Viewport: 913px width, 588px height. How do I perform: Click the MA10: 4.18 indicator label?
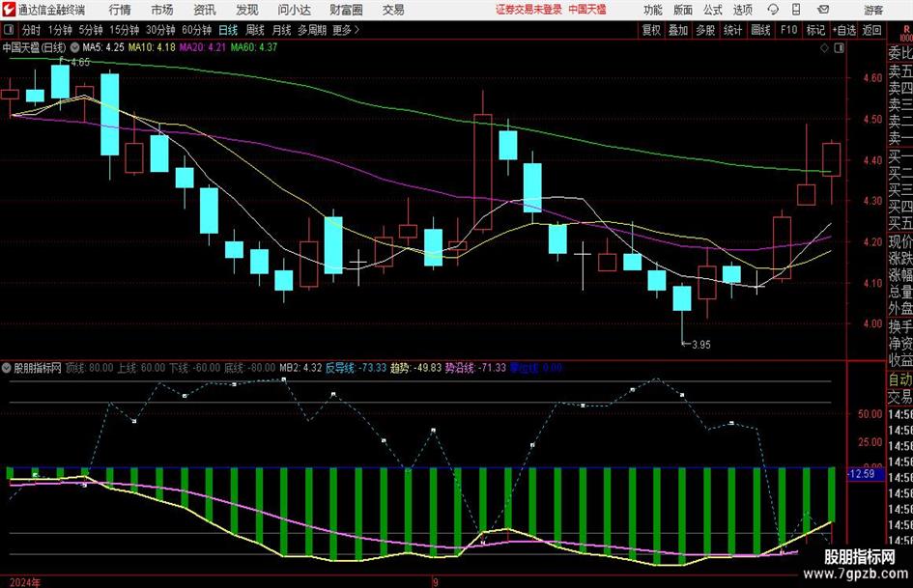point(152,47)
